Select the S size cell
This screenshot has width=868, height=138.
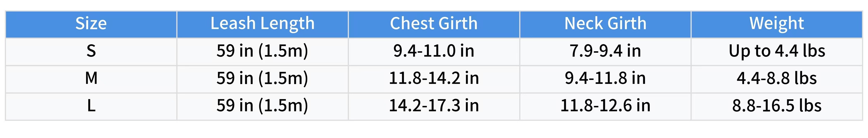click(x=91, y=52)
